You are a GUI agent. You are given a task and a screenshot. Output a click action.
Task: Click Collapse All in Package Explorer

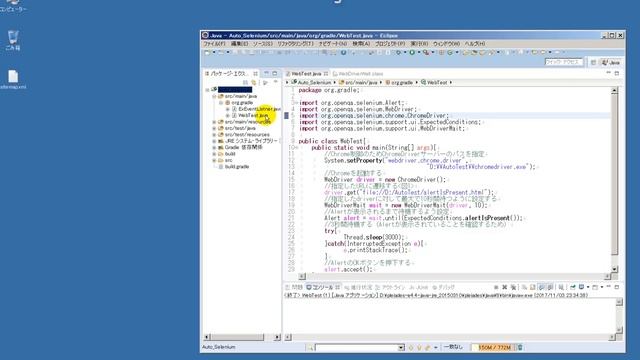coord(245,83)
